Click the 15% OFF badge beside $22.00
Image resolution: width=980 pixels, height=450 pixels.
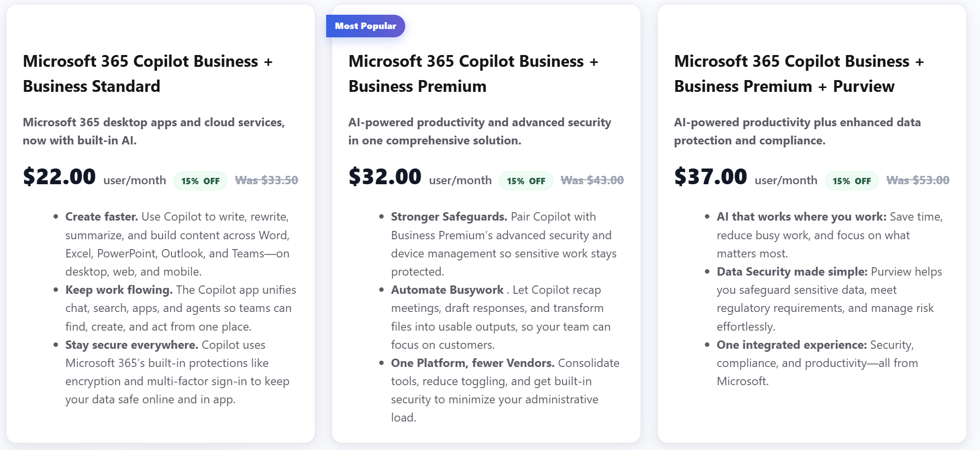pyautogui.click(x=200, y=181)
